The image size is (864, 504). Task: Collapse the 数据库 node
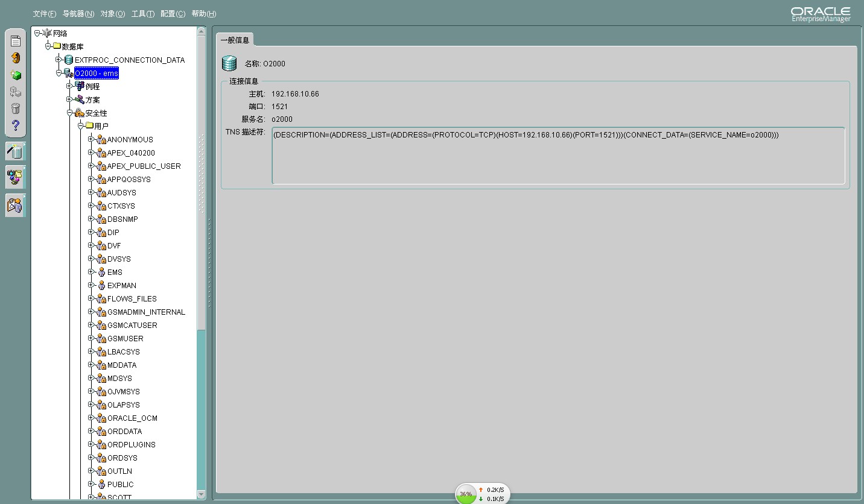point(48,46)
